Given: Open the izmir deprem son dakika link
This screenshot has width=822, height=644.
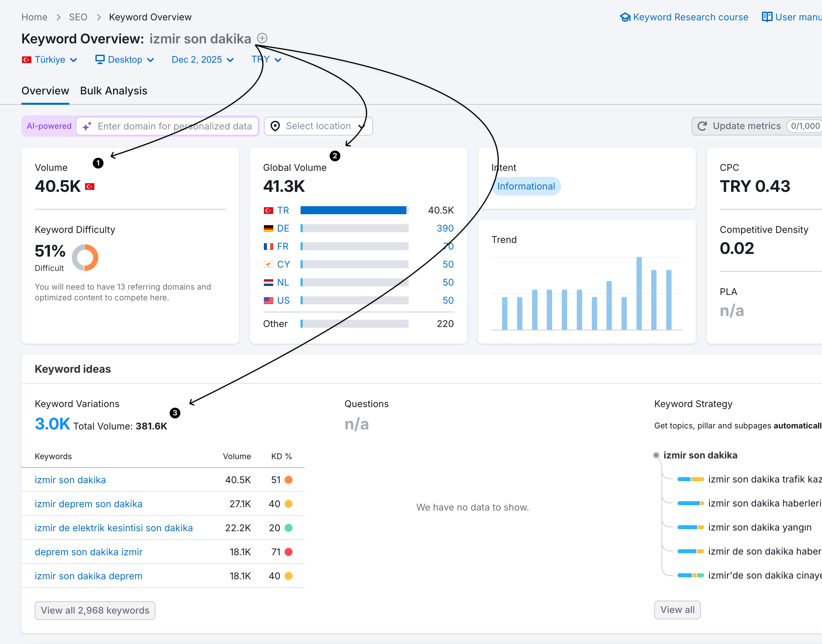Looking at the screenshot, I should click(x=88, y=504).
